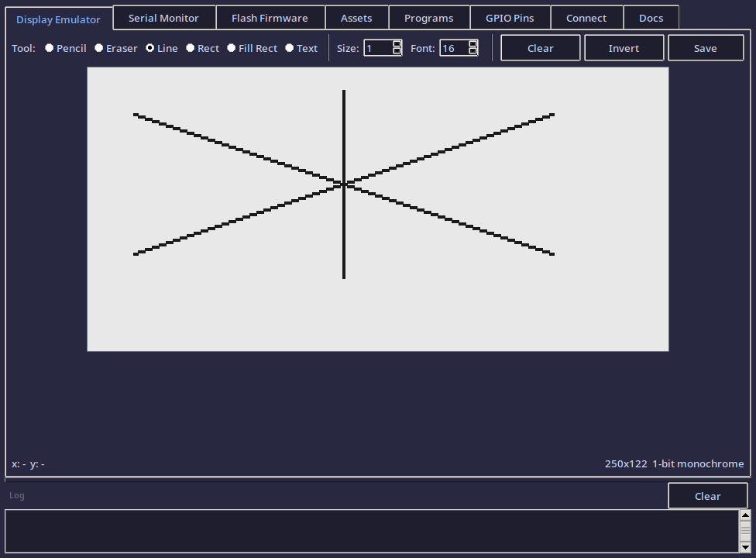The height and width of the screenshot is (558, 756).
Task: Decrease the Font size with the down stepper
Action: tap(473, 51)
